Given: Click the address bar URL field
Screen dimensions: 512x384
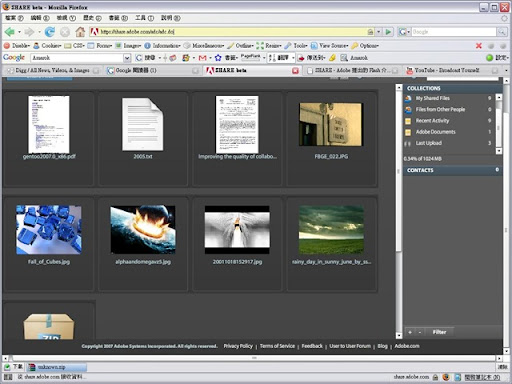Looking at the screenshot, I should 233,32.
